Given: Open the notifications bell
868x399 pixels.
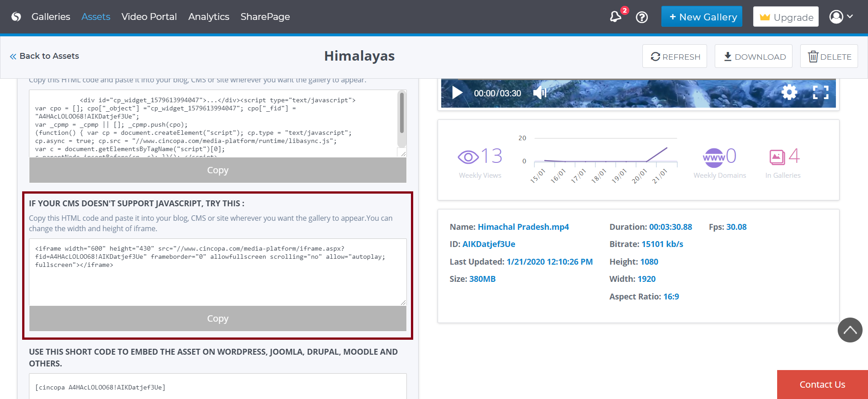Looking at the screenshot, I should click(615, 17).
